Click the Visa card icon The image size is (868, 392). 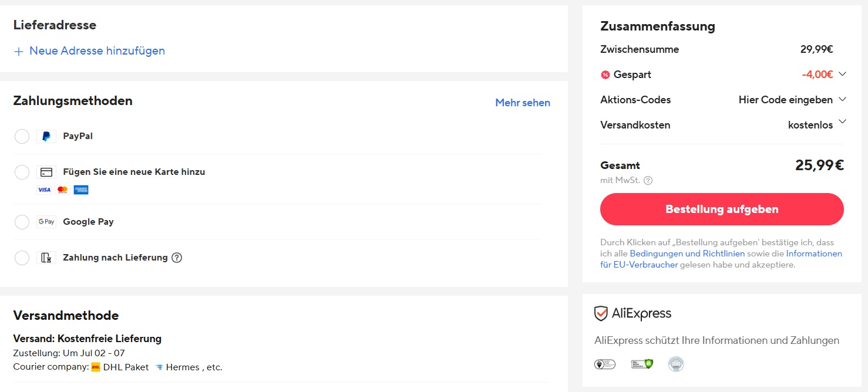(44, 190)
